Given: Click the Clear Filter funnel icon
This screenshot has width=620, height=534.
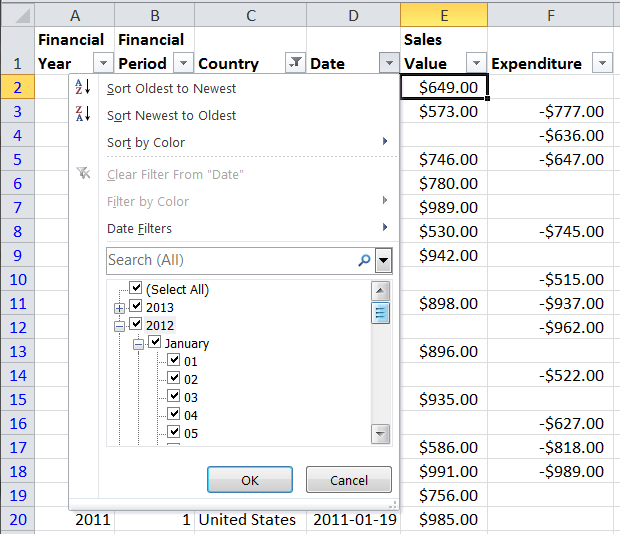Looking at the screenshot, I should pyautogui.click(x=83, y=174).
